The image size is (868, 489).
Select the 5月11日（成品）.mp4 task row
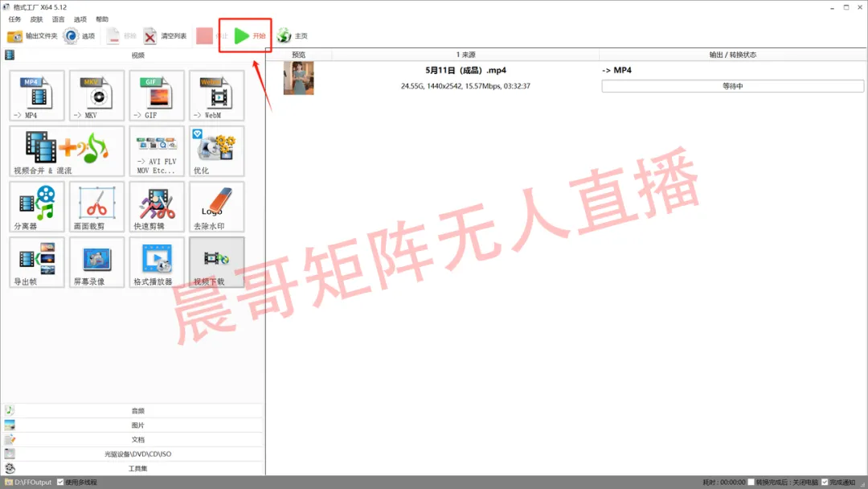tap(566, 78)
